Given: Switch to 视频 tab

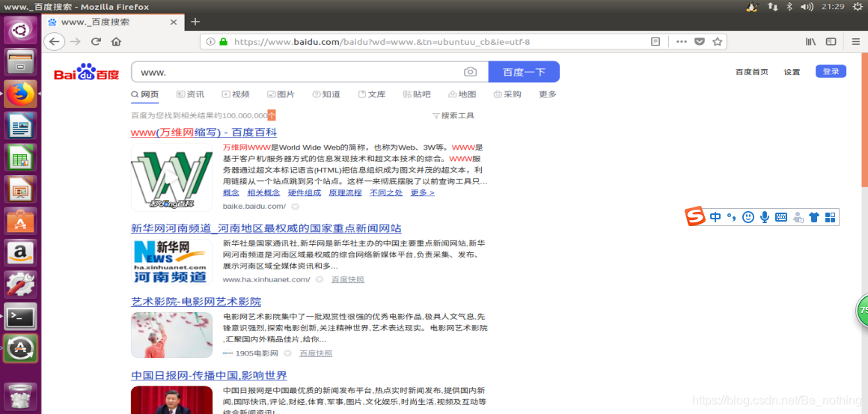Looking at the screenshot, I should pyautogui.click(x=236, y=94).
